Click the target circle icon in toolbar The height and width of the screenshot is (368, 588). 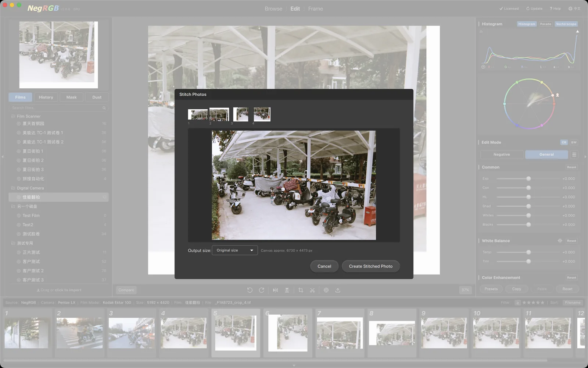click(x=326, y=290)
